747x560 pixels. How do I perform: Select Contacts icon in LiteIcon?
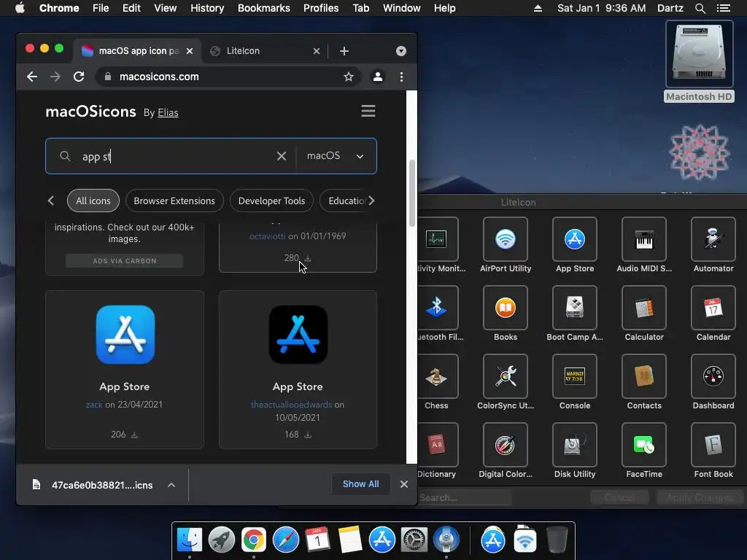pos(643,376)
